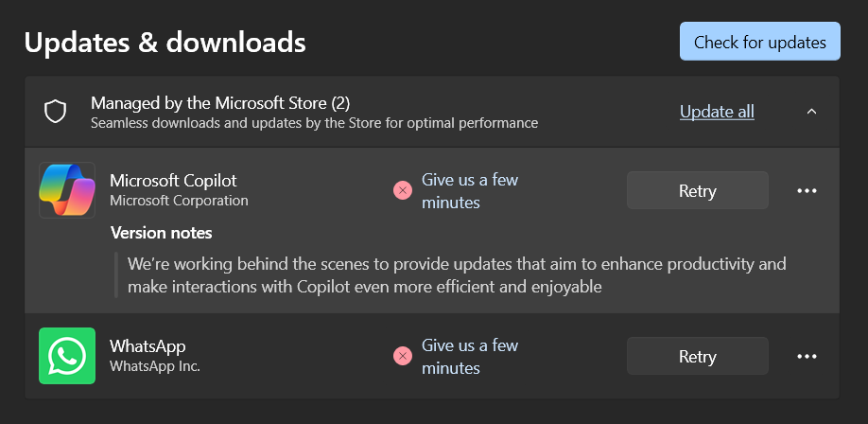
Task: Click the Microsoft Copilot app icon
Action: pyautogui.click(x=67, y=190)
